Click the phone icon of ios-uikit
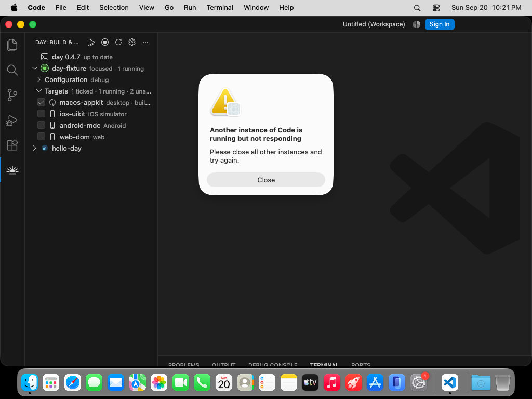Screen dimensions: 532x399 52,114
